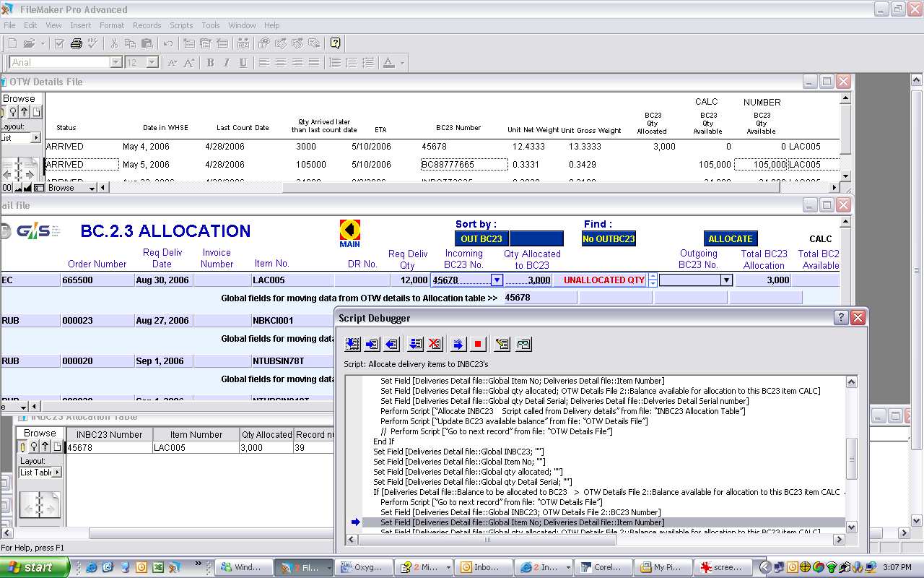The width and height of the screenshot is (924, 578).
Task: Click the BC23 Number field BC88777665
Action: click(463, 165)
